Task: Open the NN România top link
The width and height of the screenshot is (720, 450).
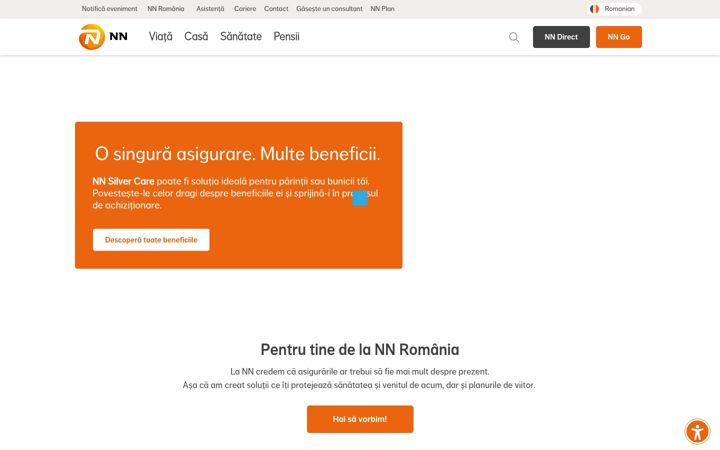Action: click(166, 9)
